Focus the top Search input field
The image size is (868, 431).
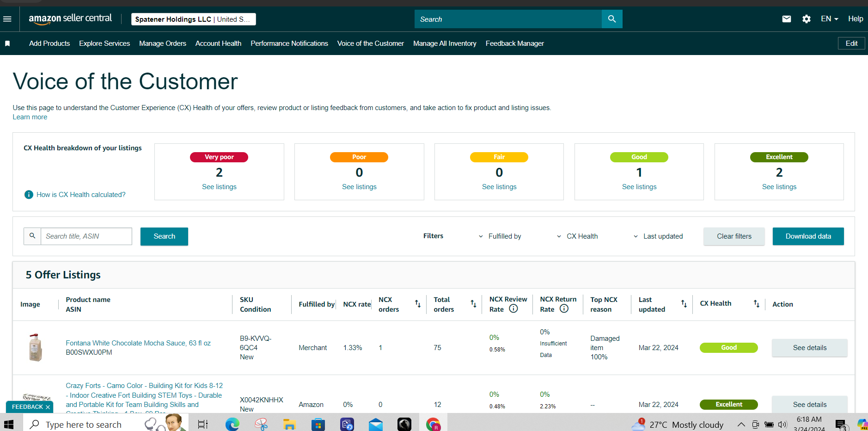tap(508, 19)
